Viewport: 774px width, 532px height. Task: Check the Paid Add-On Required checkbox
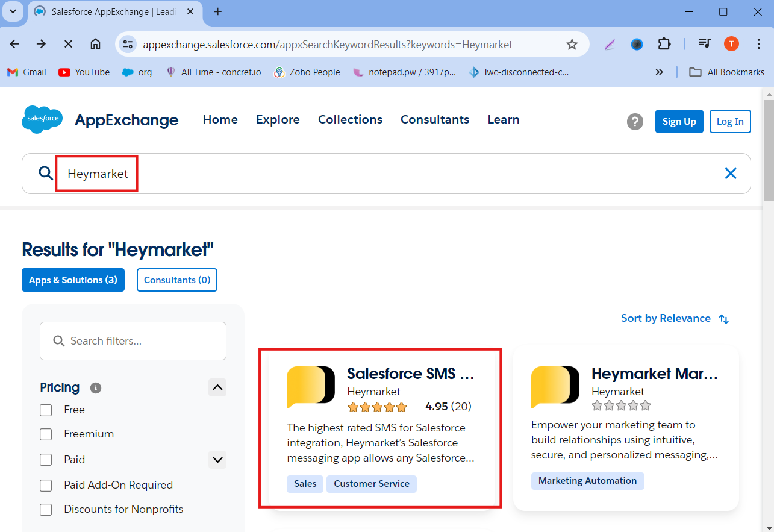46,486
